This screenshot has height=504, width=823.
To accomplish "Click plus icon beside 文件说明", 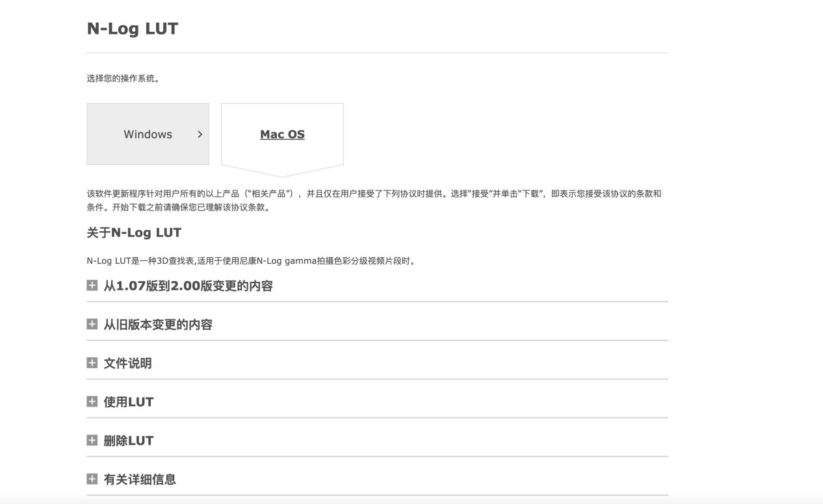I will 92,362.
